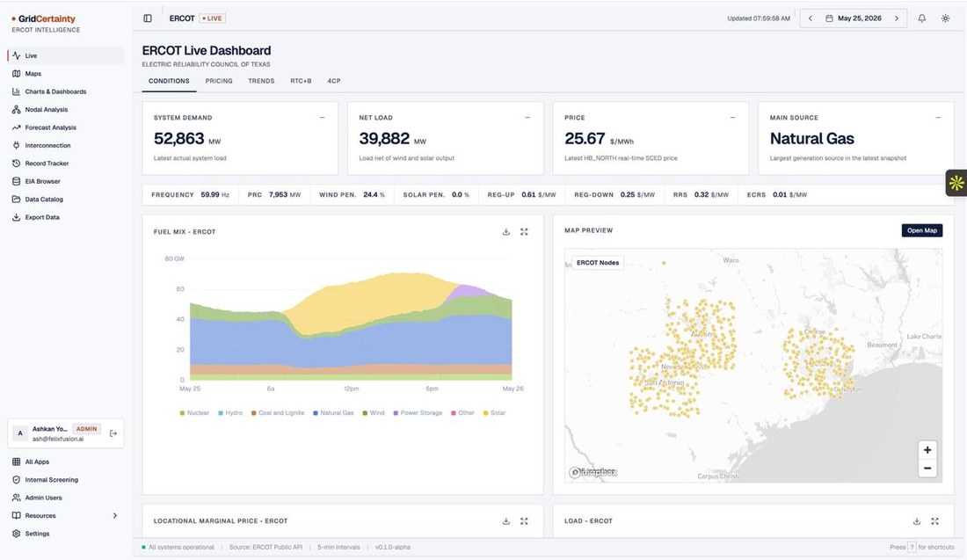Open the notifications bell
This screenshot has height=560, width=967.
(921, 18)
